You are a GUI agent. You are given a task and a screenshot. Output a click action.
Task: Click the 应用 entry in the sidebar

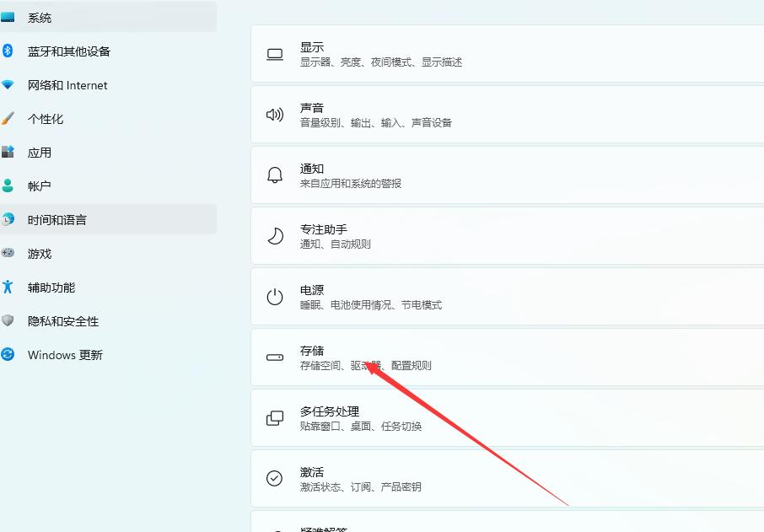click(x=39, y=153)
